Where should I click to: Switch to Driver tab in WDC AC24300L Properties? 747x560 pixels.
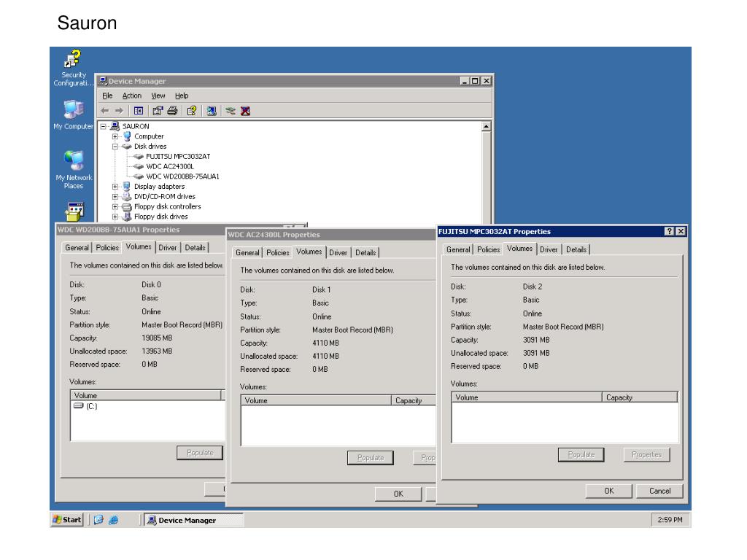pyautogui.click(x=338, y=253)
